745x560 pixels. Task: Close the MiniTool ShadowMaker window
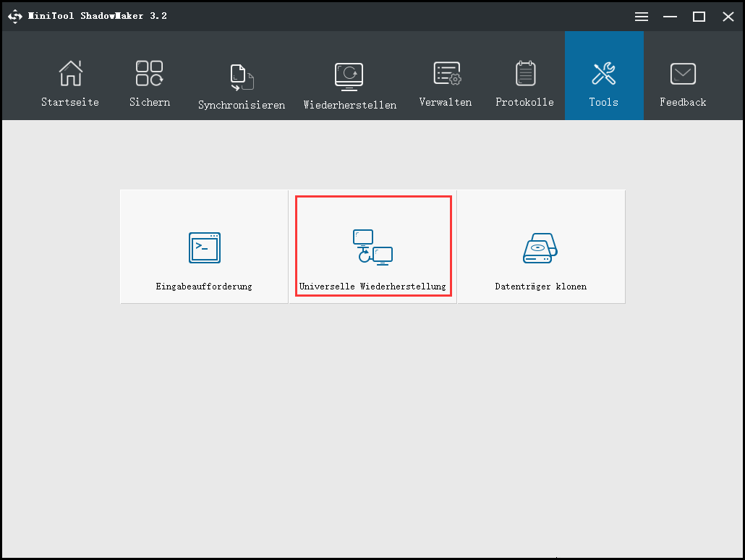tap(728, 17)
